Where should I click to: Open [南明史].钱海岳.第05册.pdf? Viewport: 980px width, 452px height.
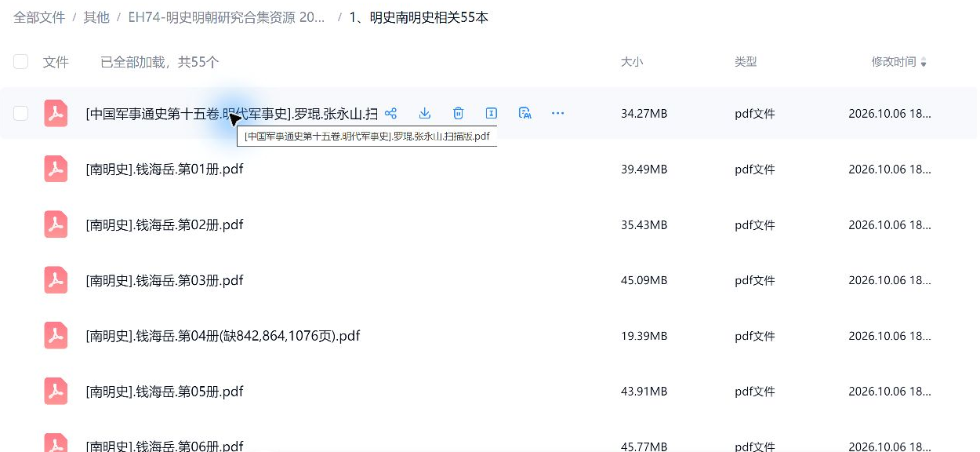(x=165, y=391)
